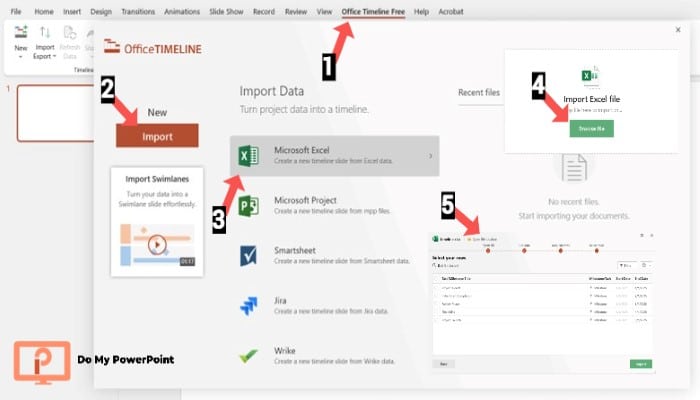
Task: Expand the Microsoft Excel row chevron
Action: [x=430, y=156]
